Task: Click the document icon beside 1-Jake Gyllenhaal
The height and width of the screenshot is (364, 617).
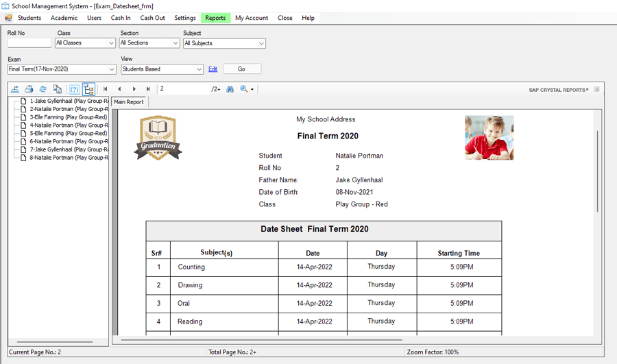Action: pyautogui.click(x=23, y=101)
